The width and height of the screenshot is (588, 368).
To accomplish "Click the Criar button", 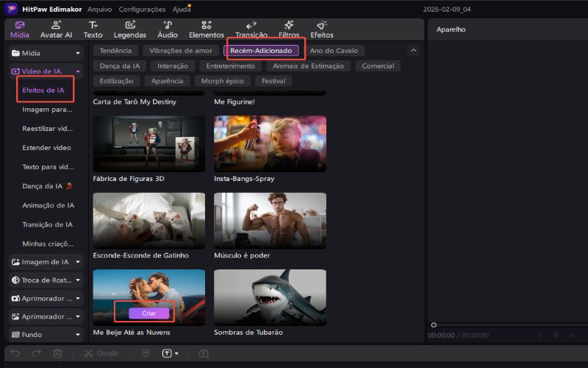I will point(149,313).
